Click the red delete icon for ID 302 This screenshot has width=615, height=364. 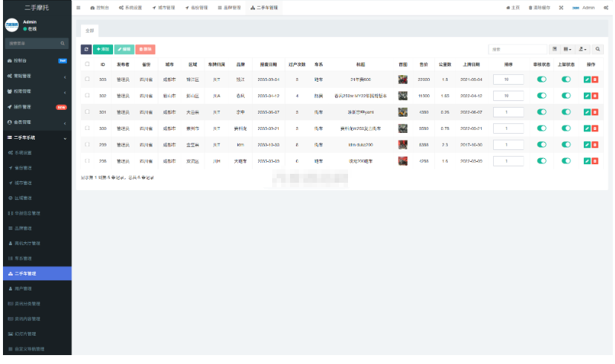point(595,96)
